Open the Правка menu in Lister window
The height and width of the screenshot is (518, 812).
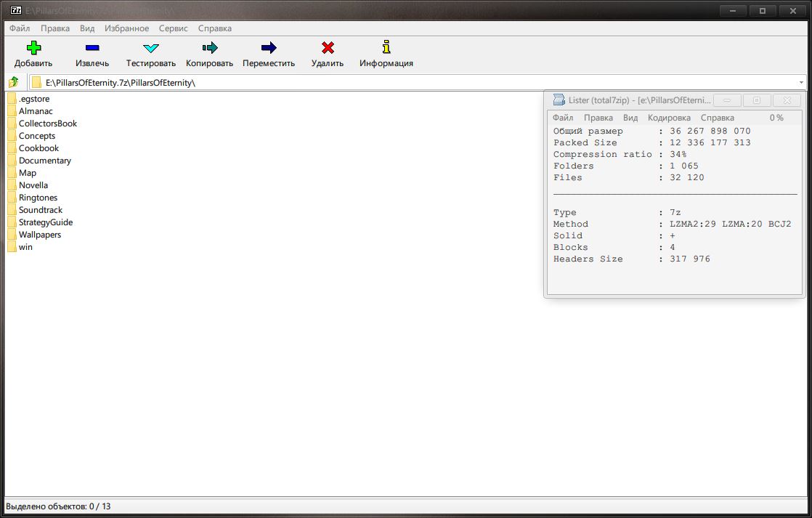click(598, 118)
